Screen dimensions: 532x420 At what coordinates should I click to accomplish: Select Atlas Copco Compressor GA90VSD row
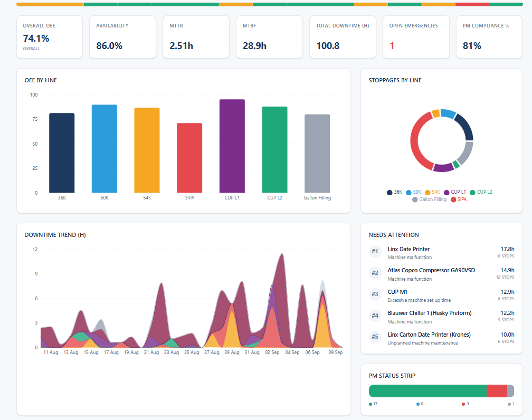pyautogui.click(x=441, y=274)
